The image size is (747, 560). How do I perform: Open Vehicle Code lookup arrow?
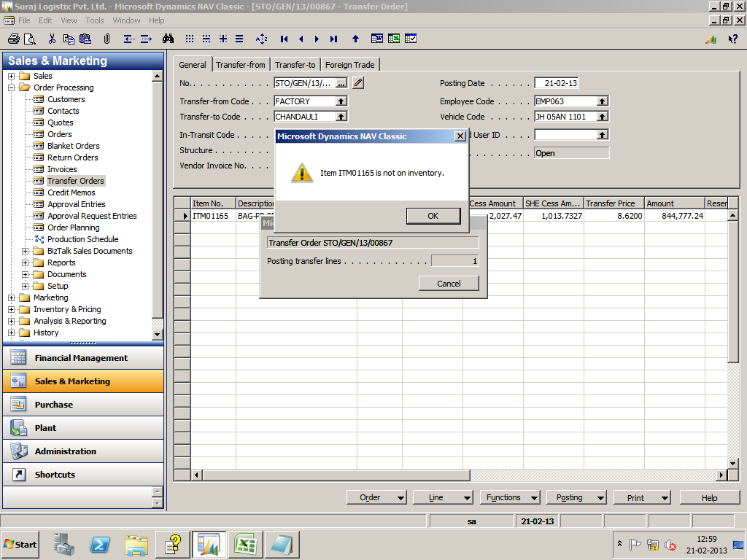pyautogui.click(x=602, y=117)
